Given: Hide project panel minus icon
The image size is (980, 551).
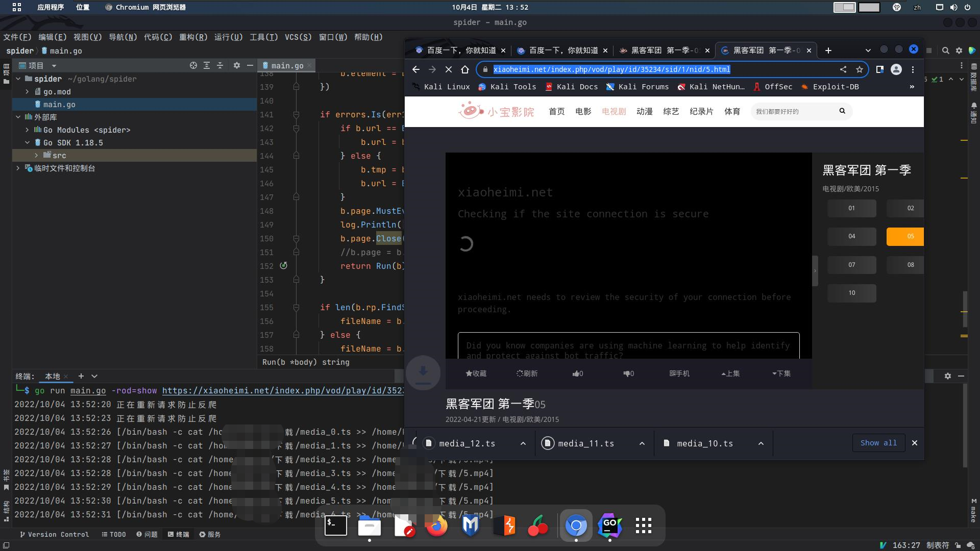Looking at the screenshot, I should click(250, 65).
